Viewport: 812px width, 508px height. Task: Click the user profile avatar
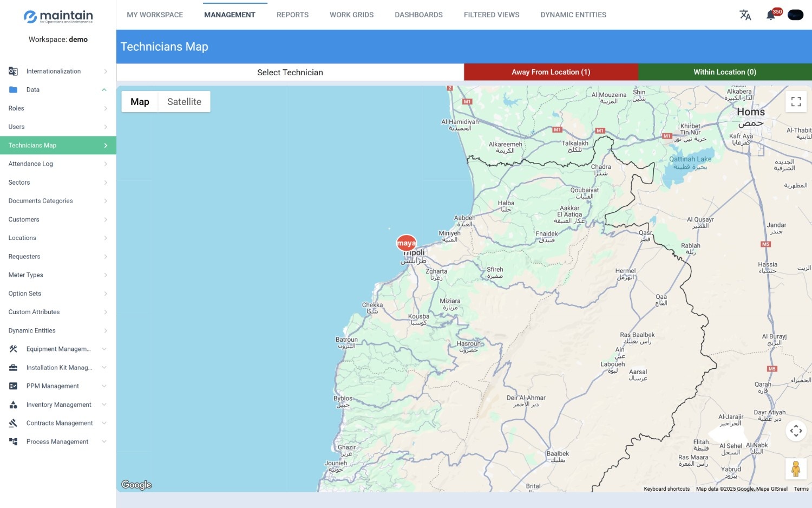coord(795,15)
